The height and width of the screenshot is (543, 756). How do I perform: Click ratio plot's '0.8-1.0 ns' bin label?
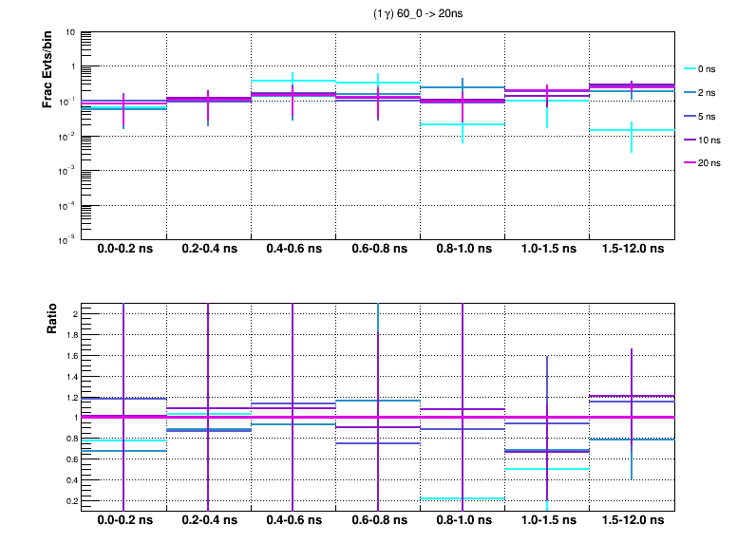(463, 521)
